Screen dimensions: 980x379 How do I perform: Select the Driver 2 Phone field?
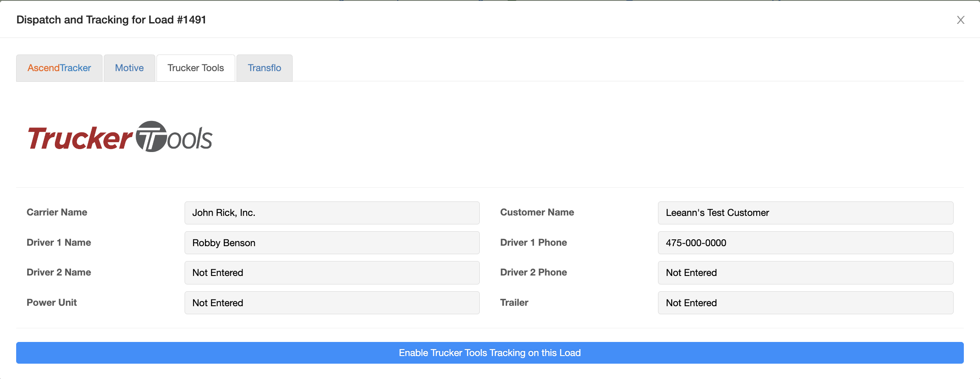tap(806, 273)
